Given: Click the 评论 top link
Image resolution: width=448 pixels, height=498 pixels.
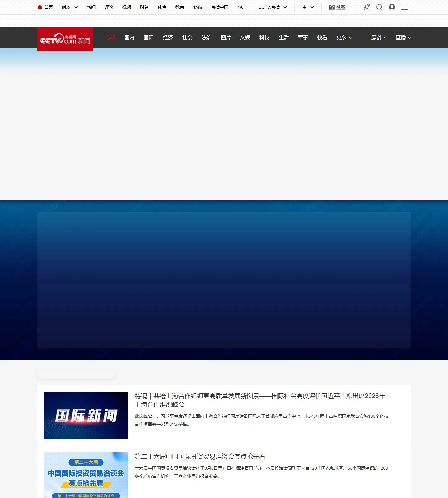Looking at the screenshot, I should click(109, 7).
